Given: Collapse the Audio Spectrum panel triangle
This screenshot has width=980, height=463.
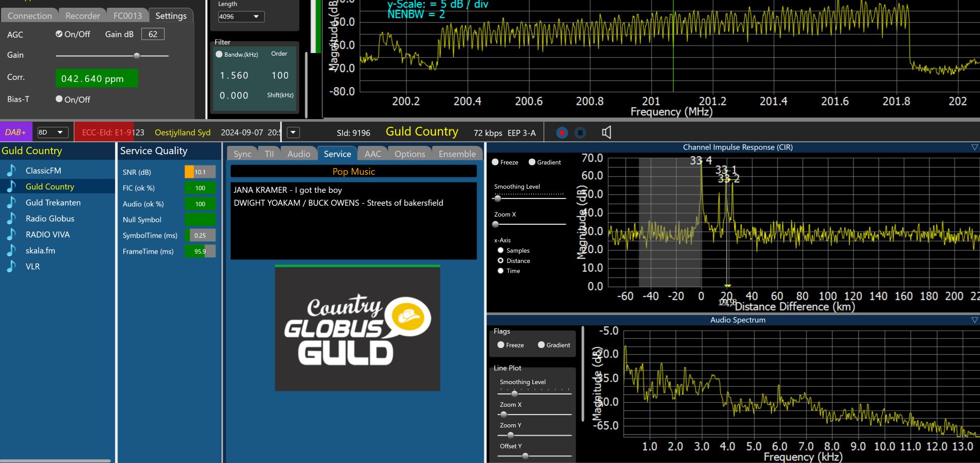Looking at the screenshot, I should [x=974, y=320].
